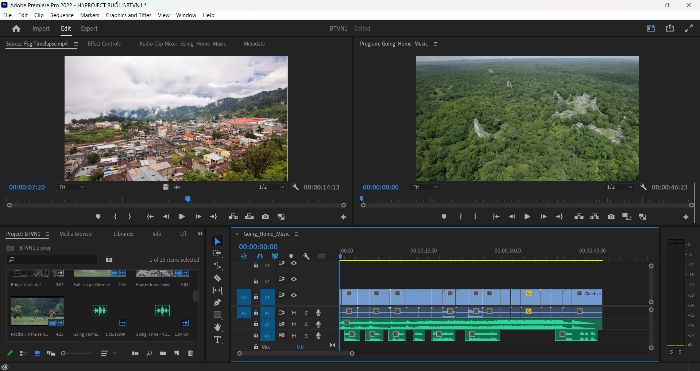Toggle Snap in Timeline magnet icon

[259, 256]
